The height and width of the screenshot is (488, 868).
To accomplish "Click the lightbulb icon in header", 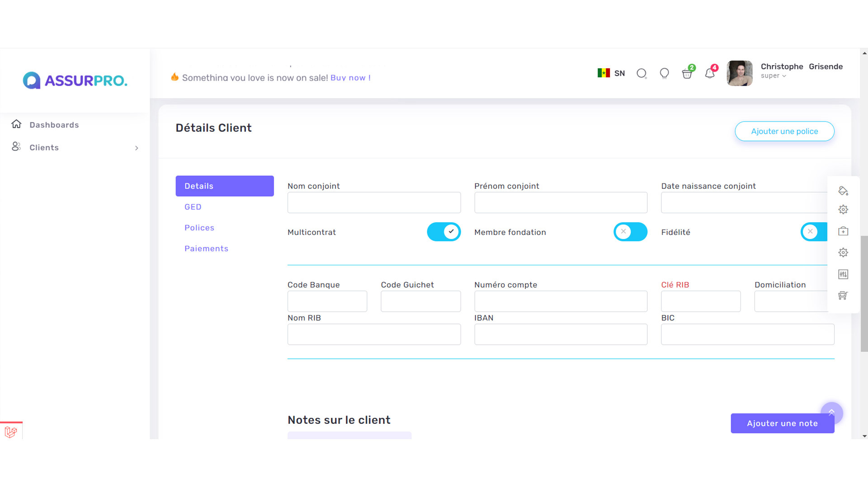I will [x=664, y=73].
